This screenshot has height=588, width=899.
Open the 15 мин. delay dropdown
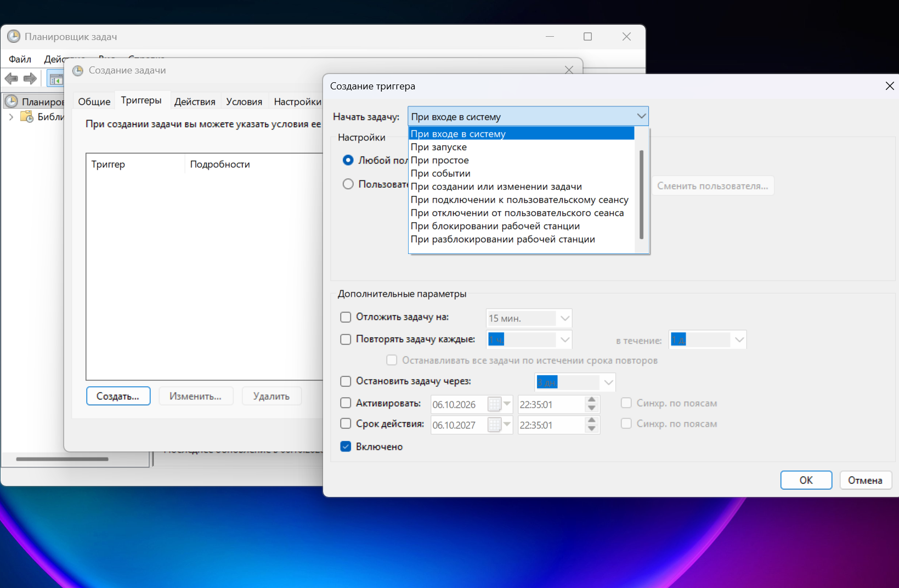click(x=565, y=318)
